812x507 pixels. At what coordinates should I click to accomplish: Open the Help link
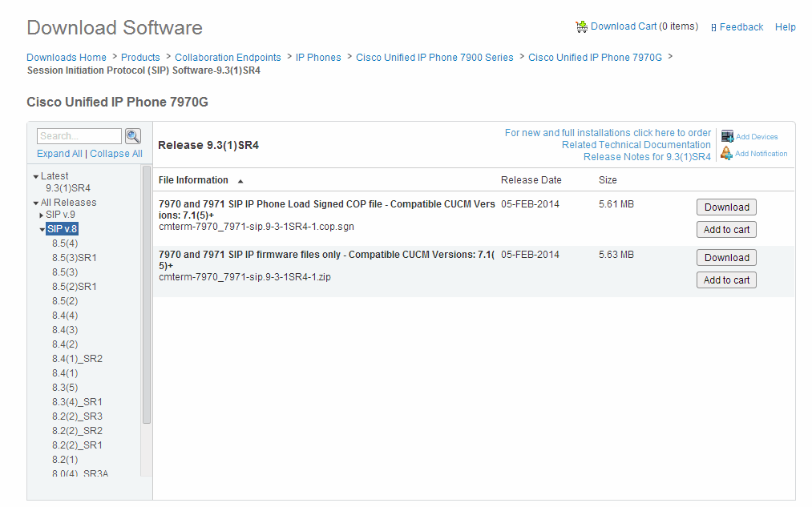pos(785,27)
